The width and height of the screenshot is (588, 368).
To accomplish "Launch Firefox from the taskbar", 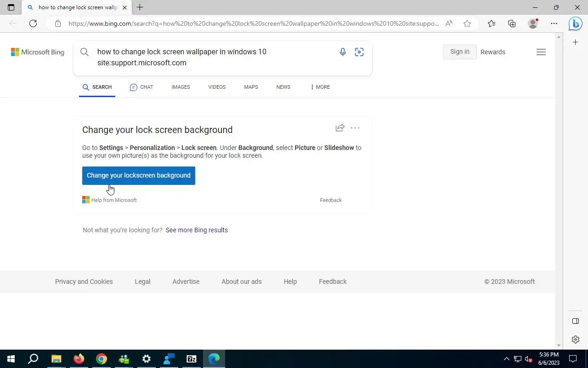I will coord(79,359).
